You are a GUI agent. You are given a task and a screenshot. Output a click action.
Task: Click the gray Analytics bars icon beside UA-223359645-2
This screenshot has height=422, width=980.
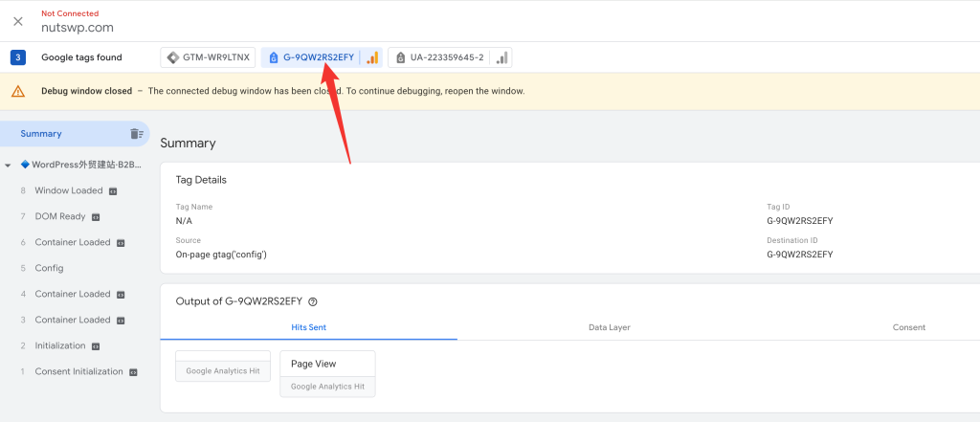click(x=501, y=57)
